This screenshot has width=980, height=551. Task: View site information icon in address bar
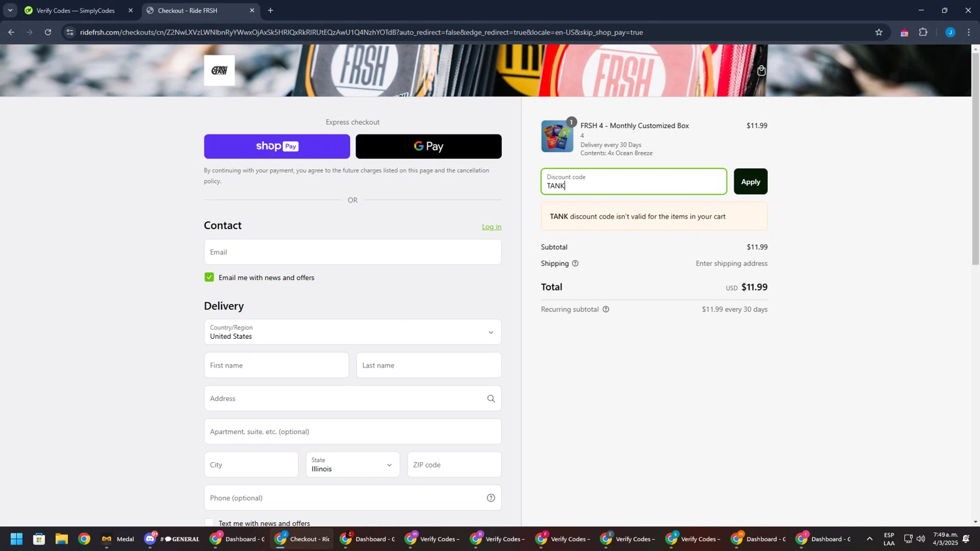[71, 32]
